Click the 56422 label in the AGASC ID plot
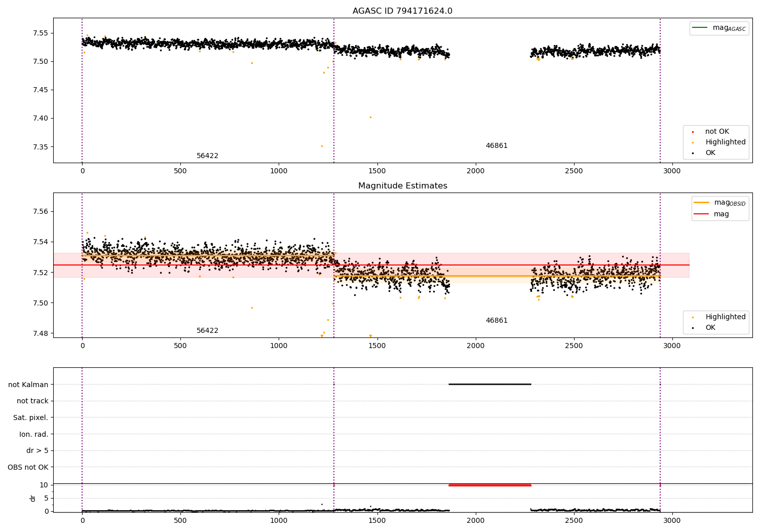Screen dimensions: 760x532 [207, 156]
